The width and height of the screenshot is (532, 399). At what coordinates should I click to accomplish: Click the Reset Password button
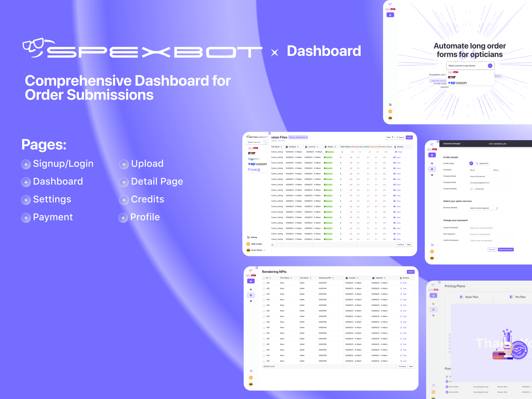click(505, 250)
